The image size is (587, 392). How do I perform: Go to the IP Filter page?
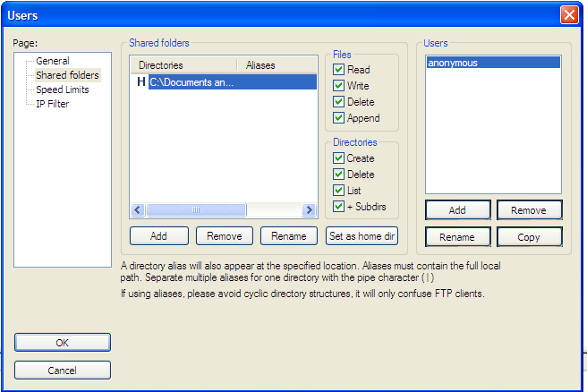tap(52, 104)
